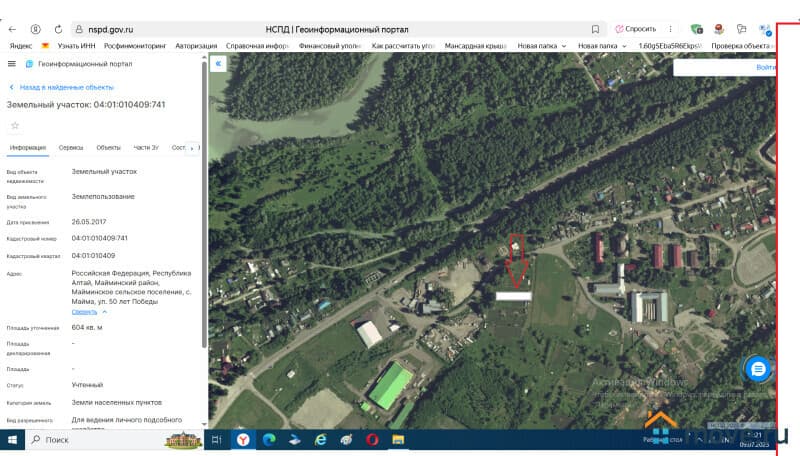Open Росфинмониторинг bookmark
This screenshot has width=800, height=456.
[x=135, y=46]
